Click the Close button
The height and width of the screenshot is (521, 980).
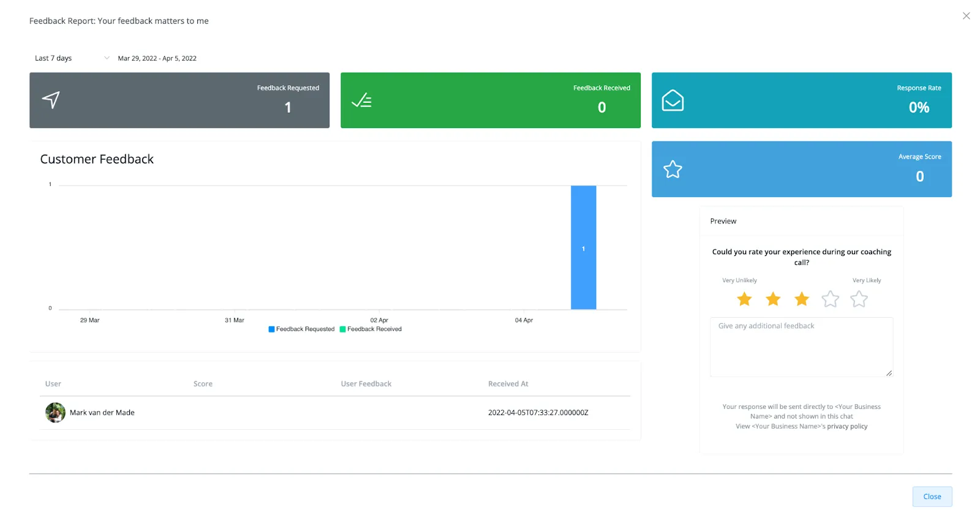click(932, 497)
